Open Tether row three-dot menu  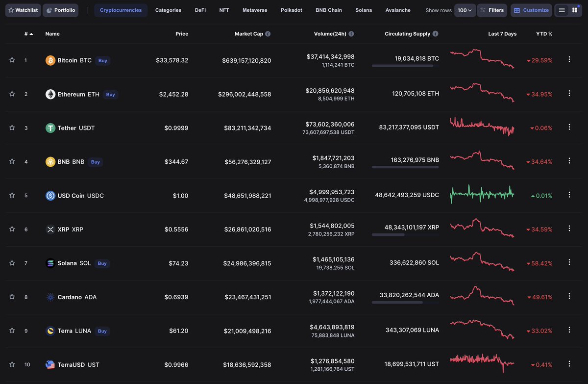(569, 127)
